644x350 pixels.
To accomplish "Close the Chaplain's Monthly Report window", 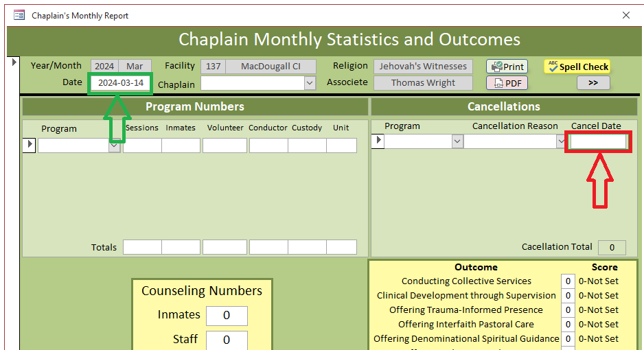I will 625,15.
